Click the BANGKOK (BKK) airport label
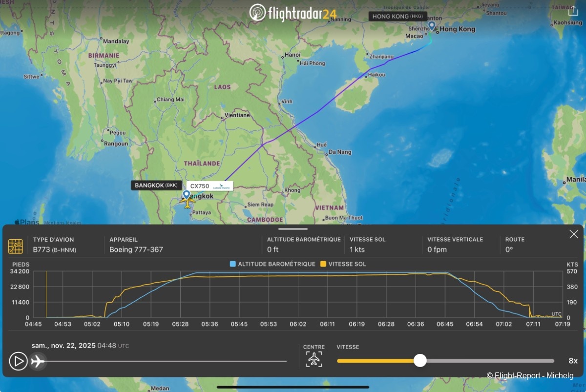 (x=156, y=185)
